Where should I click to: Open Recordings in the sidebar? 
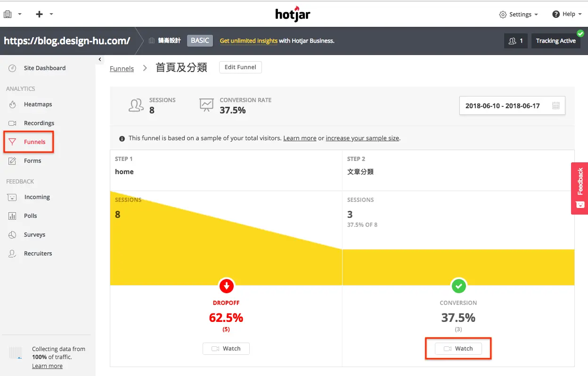(x=39, y=123)
